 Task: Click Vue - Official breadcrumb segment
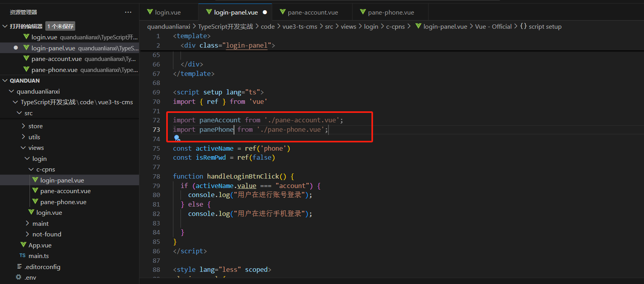click(x=493, y=26)
